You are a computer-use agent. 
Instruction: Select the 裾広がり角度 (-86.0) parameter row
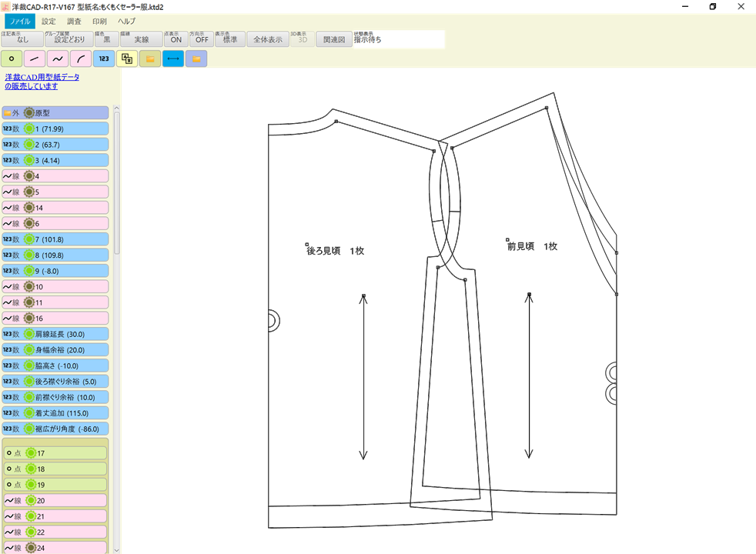coord(55,429)
